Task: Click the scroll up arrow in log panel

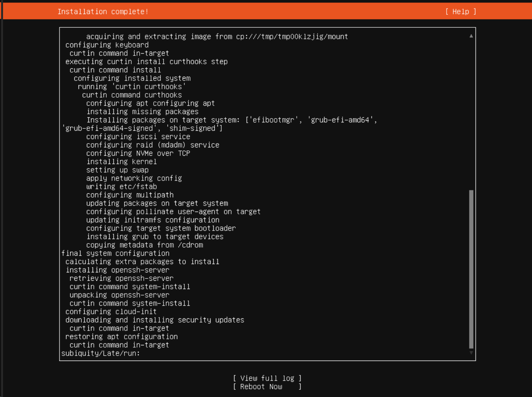Action: 471,36
